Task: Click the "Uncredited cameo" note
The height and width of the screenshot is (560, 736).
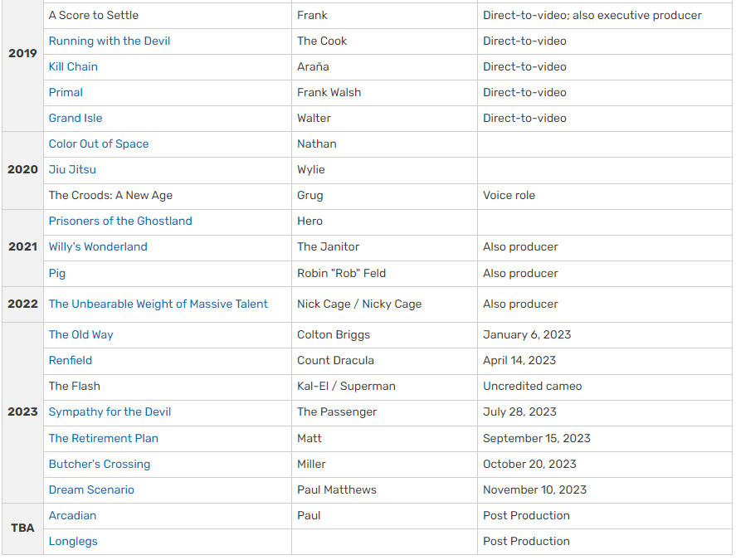Action: (533, 387)
